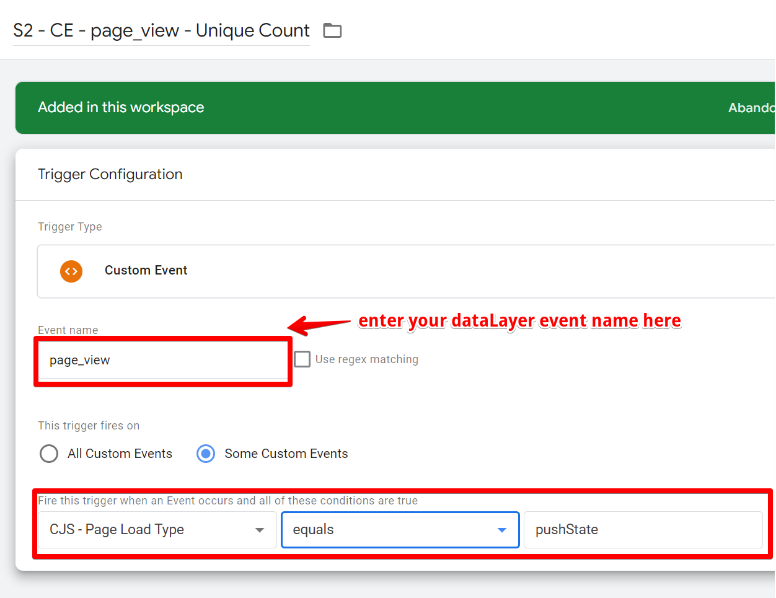Viewport: 776px width, 598px height.
Task: Open the Custom Event trigger type selector
Action: coord(406,271)
